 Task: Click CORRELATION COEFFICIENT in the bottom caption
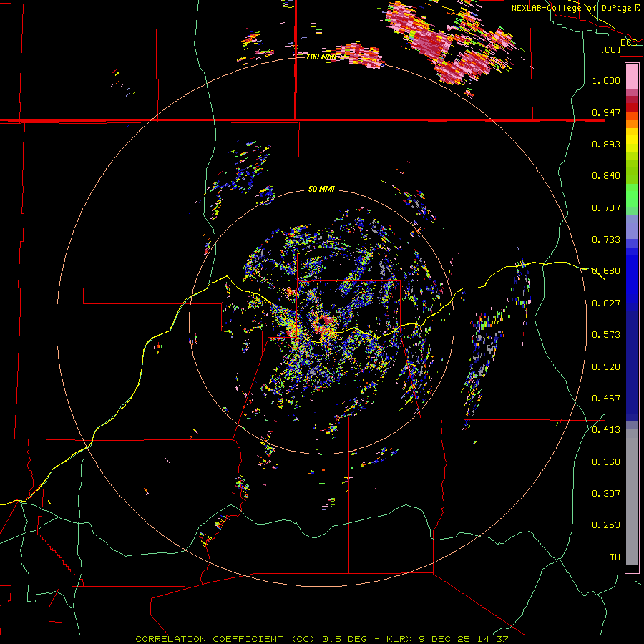[x=209, y=639]
